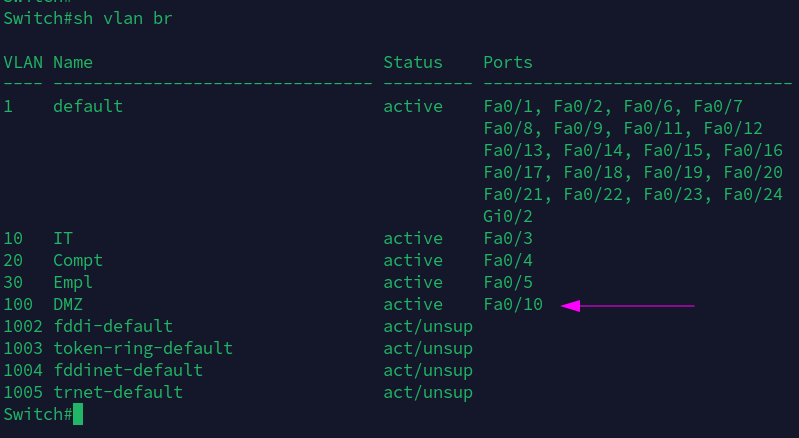Image resolution: width=799 pixels, height=438 pixels.
Task: Click the Ports column header
Action: 508,62
